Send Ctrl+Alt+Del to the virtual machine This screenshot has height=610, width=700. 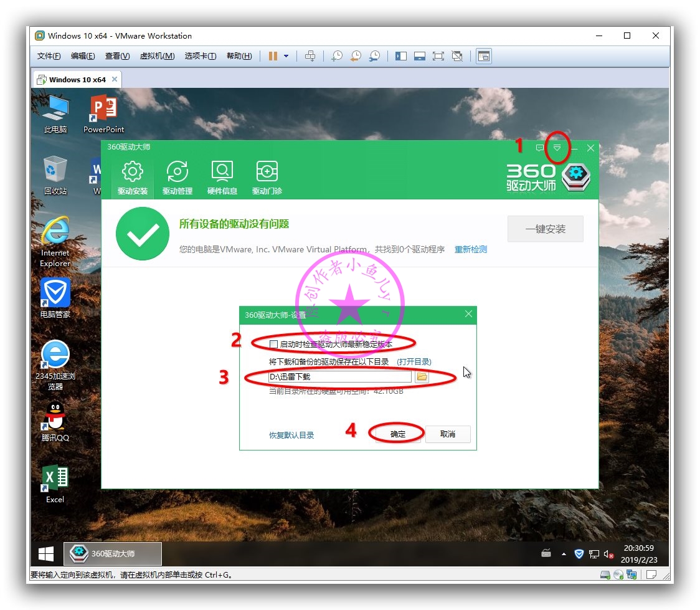310,56
